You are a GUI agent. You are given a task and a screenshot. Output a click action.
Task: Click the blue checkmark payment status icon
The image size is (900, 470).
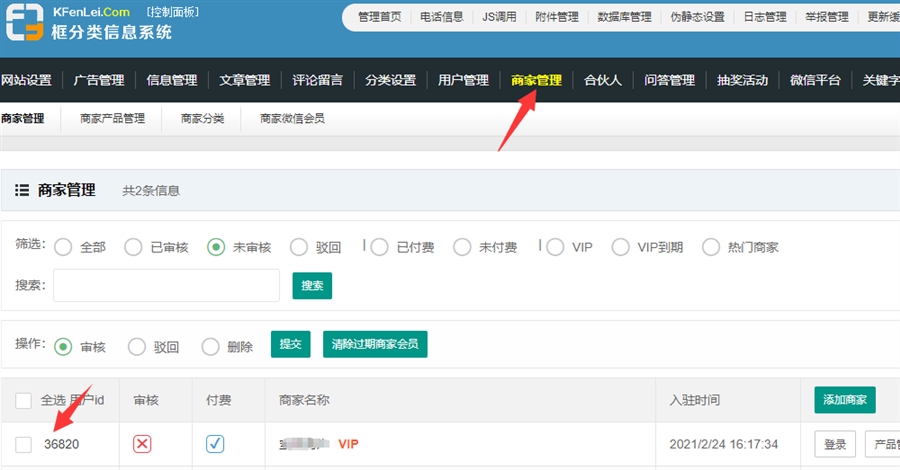click(x=215, y=444)
